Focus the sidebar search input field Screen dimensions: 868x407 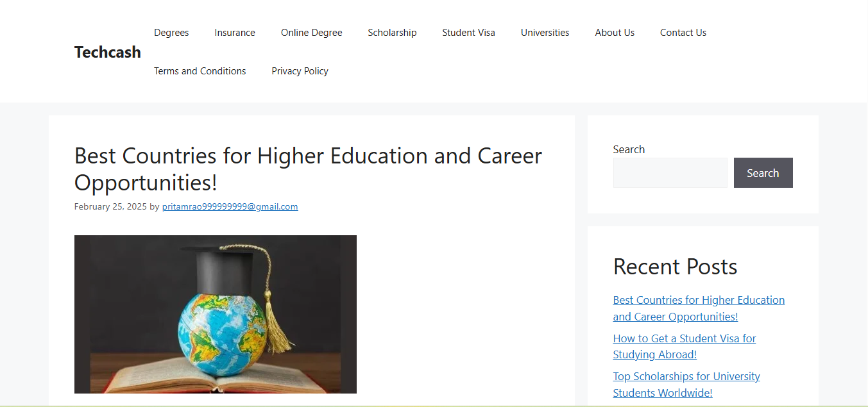(x=670, y=173)
